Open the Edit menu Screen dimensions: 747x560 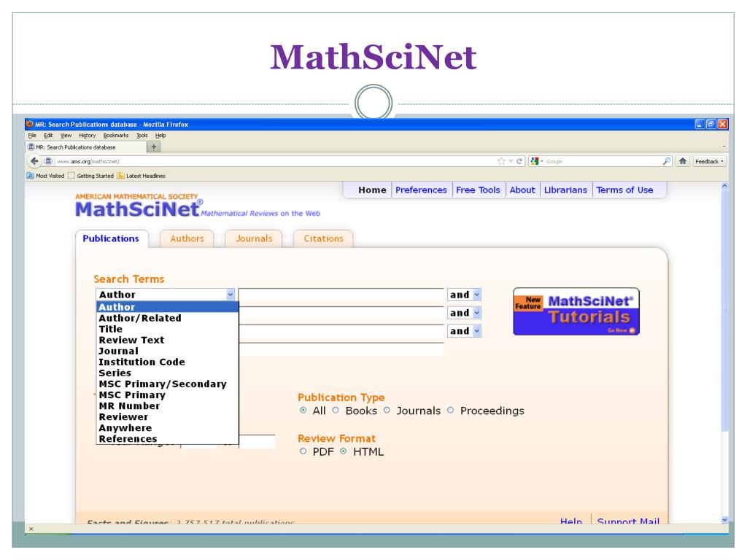pos(48,135)
